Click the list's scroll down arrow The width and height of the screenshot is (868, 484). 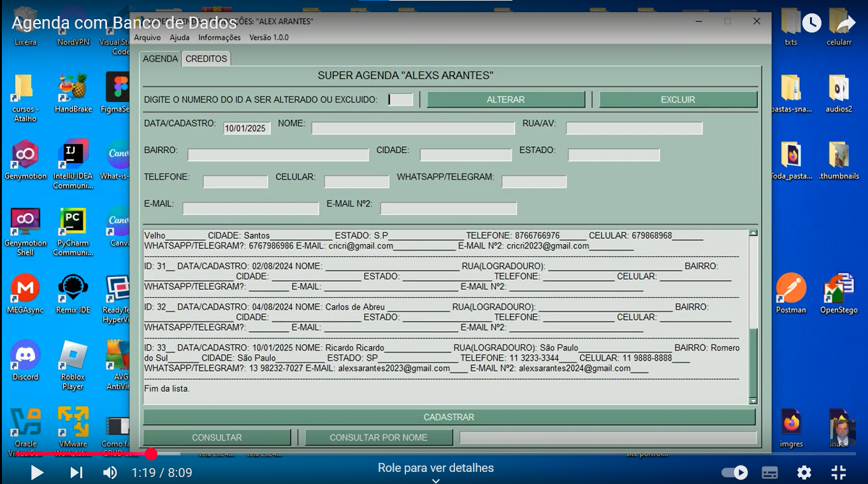753,400
